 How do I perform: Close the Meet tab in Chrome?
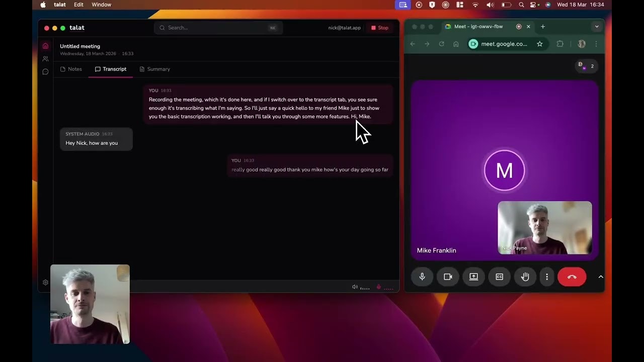[528, 27]
